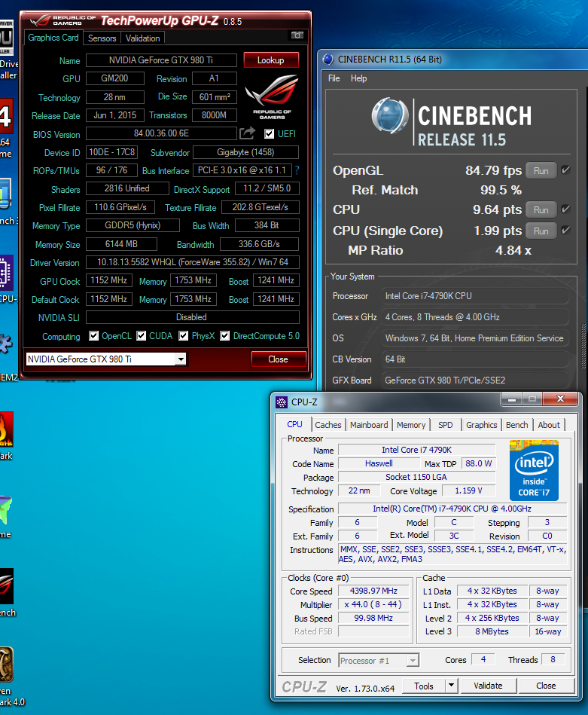Click the CINEBENCH window right-edge scrollbar handle
This screenshot has height=715, width=588.
coord(583,347)
